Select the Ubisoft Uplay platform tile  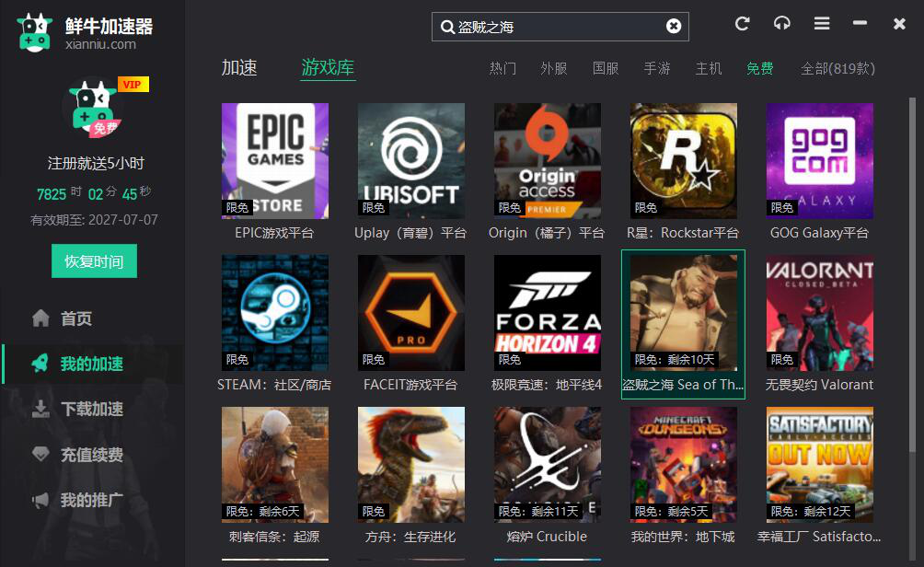411,161
